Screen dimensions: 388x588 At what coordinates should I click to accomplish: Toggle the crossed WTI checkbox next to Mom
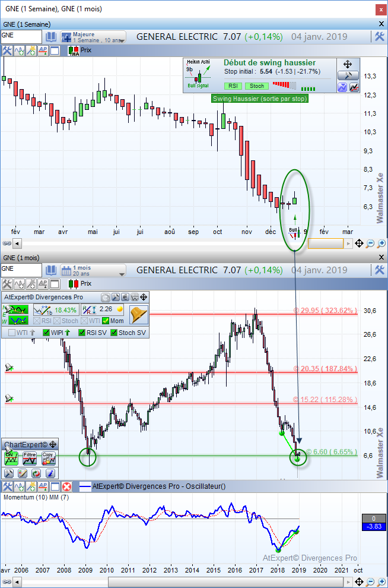[x=84, y=321]
